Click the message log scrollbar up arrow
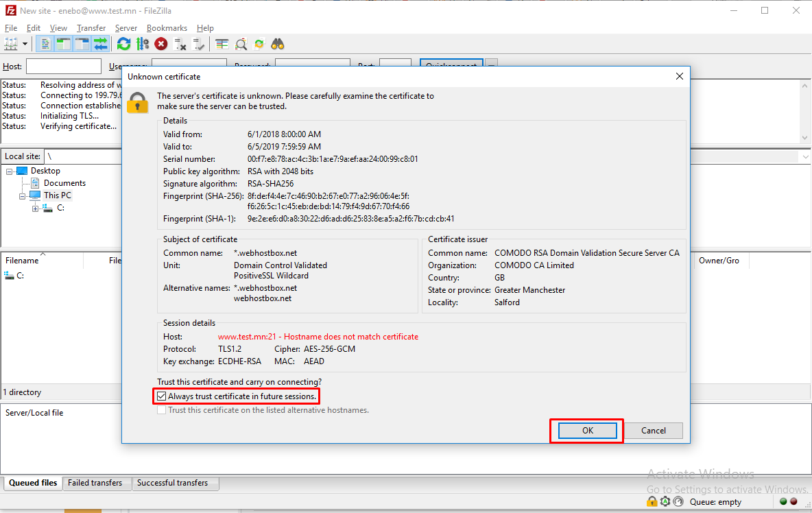 (x=804, y=86)
